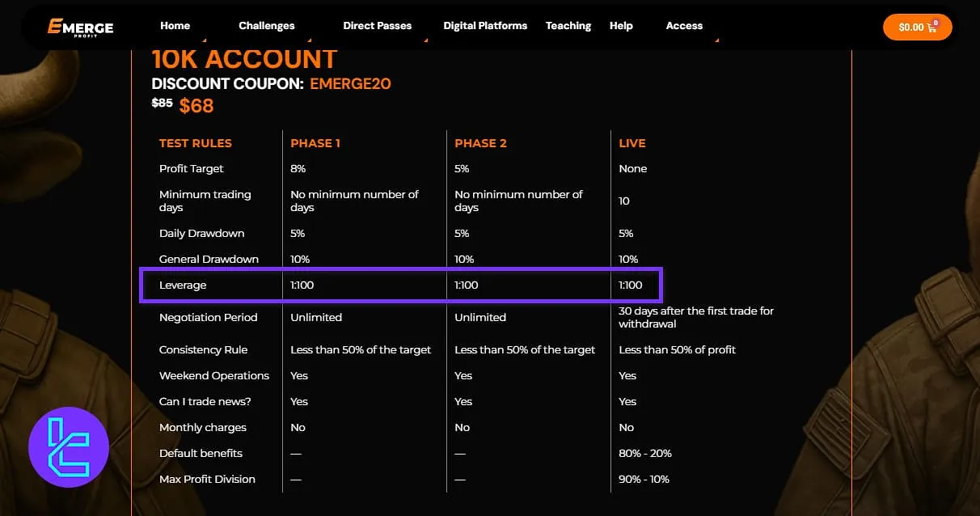
Task: Click the Profit Target row label
Action: click(191, 168)
